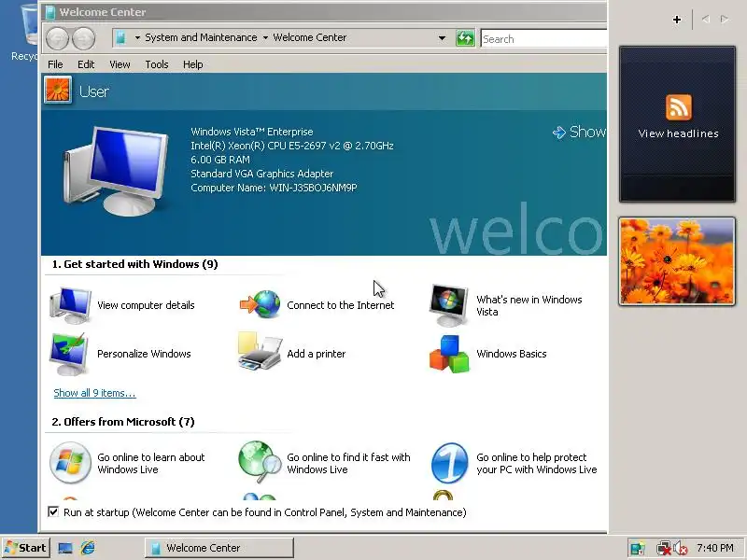The height and width of the screenshot is (560, 747).
Task: Click Show Desktop icon in Quick Launch
Action: coord(65,548)
